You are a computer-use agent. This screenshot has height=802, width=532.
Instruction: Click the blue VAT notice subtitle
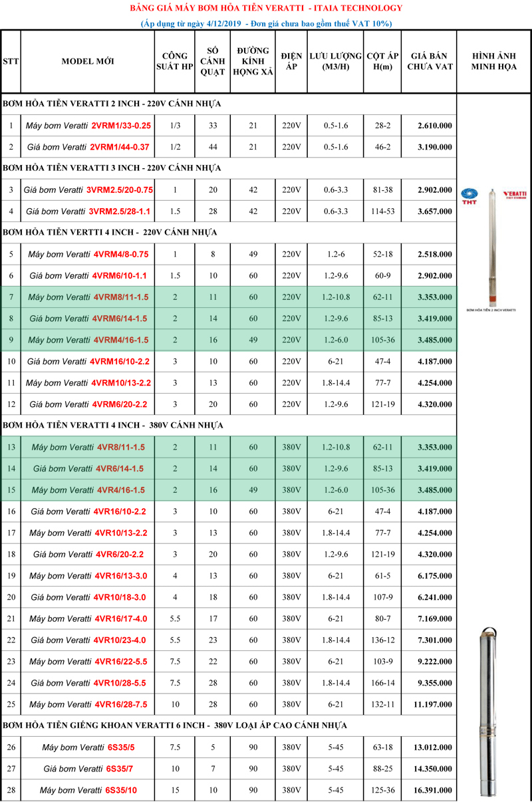click(x=265, y=23)
